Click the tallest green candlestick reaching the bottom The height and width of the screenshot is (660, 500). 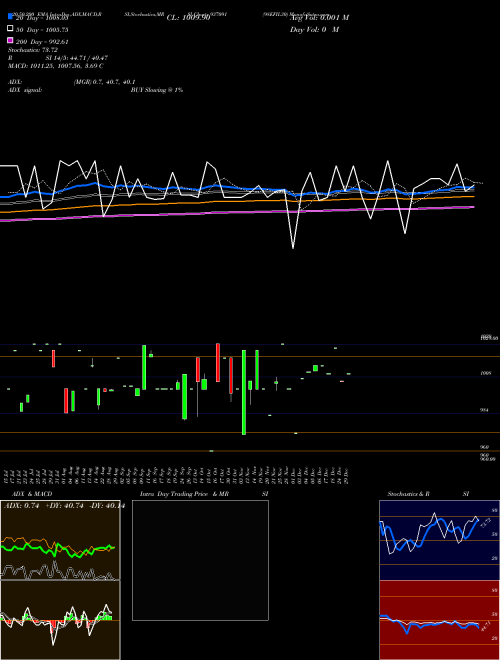click(244, 392)
